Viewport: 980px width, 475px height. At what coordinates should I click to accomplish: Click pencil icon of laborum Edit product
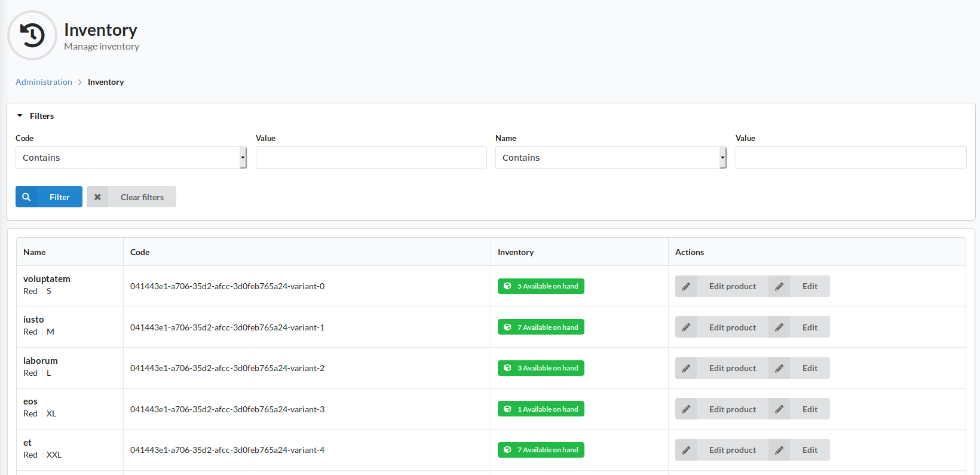(x=686, y=368)
